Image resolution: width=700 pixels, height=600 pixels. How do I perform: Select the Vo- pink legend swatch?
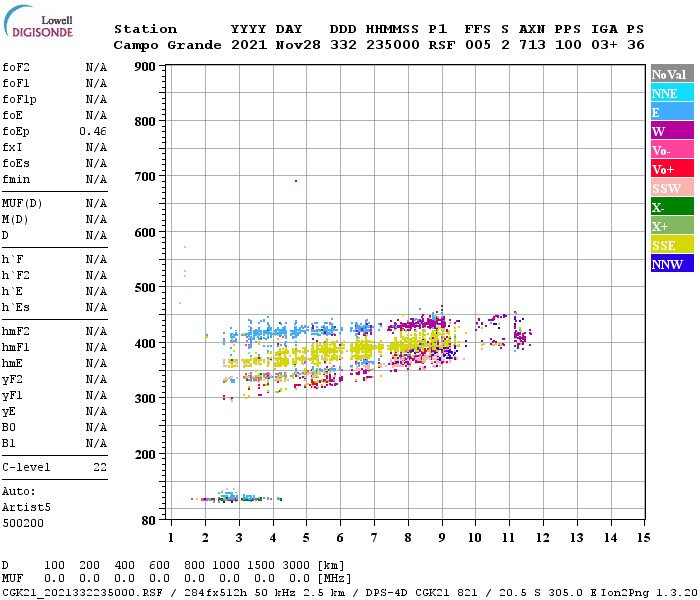[672, 150]
